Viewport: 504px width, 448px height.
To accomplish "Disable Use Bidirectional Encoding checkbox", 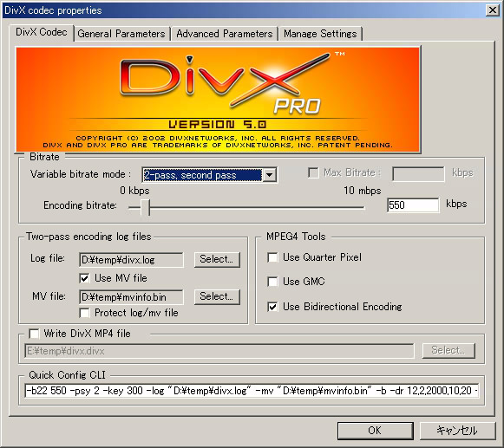I will (272, 307).
